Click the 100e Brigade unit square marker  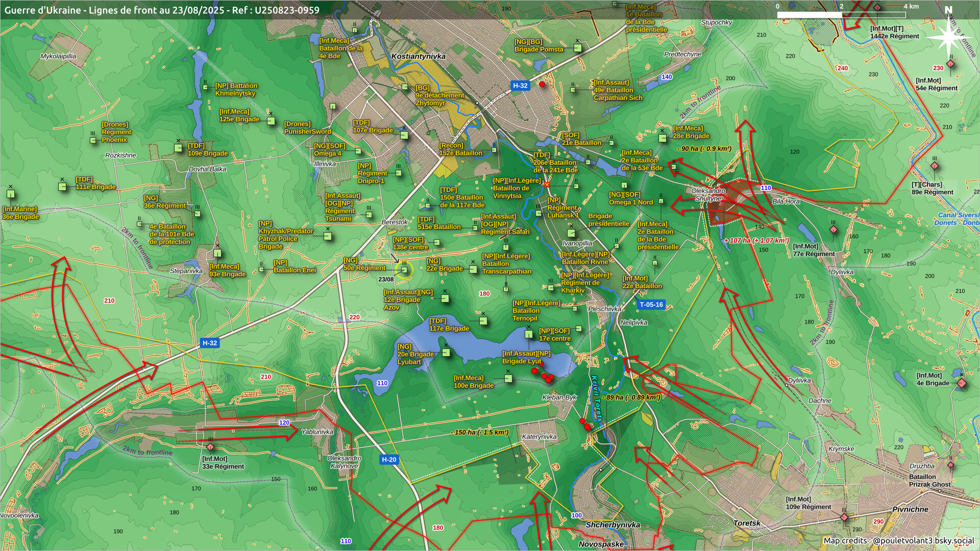point(508,379)
